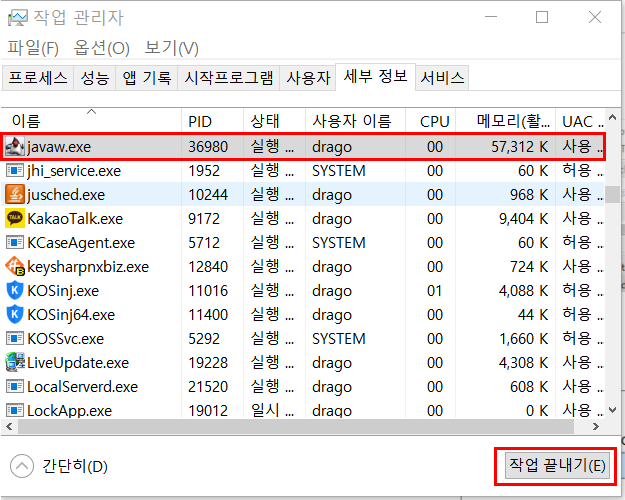
Task: Click the KCaseAgent.exe process icon
Action: [15, 242]
